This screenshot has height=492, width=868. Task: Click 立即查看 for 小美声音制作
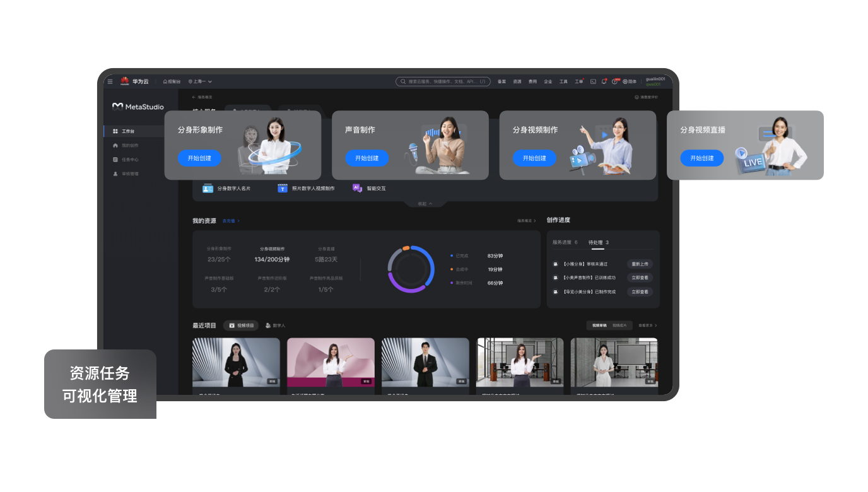pyautogui.click(x=640, y=278)
